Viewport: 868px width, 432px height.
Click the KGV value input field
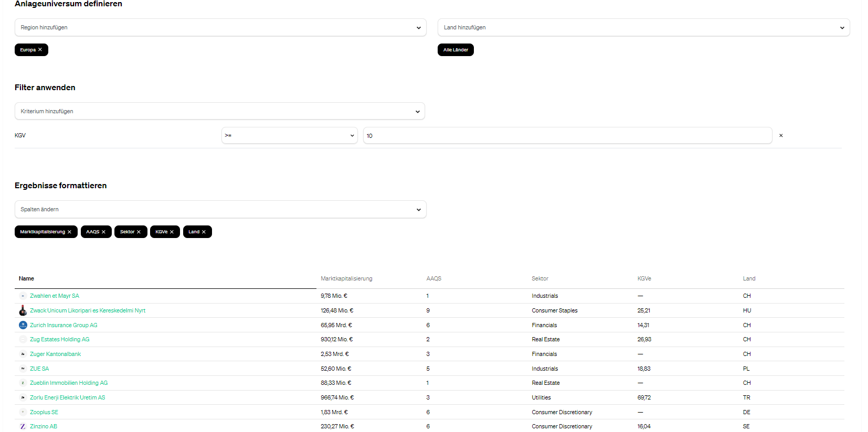[x=567, y=135]
